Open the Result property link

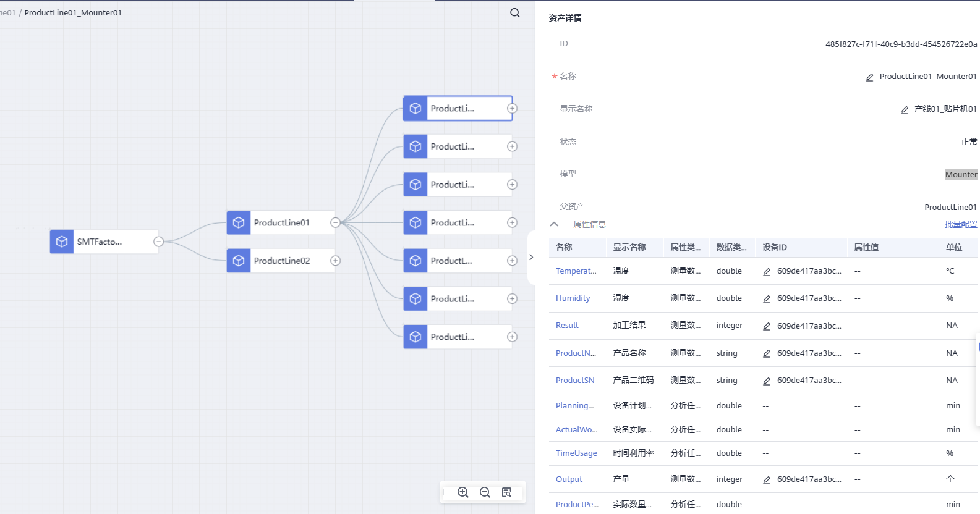pyautogui.click(x=567, y=325)
